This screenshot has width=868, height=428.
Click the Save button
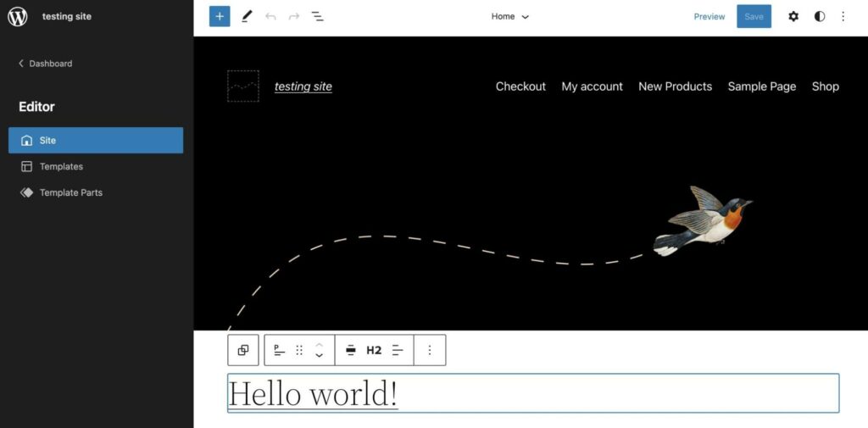tap(754, 17)
